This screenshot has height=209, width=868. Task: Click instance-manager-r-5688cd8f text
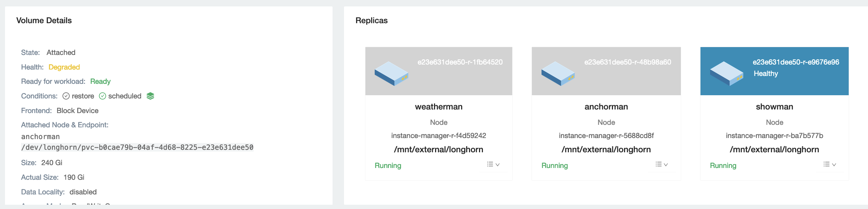pos(606,136)
